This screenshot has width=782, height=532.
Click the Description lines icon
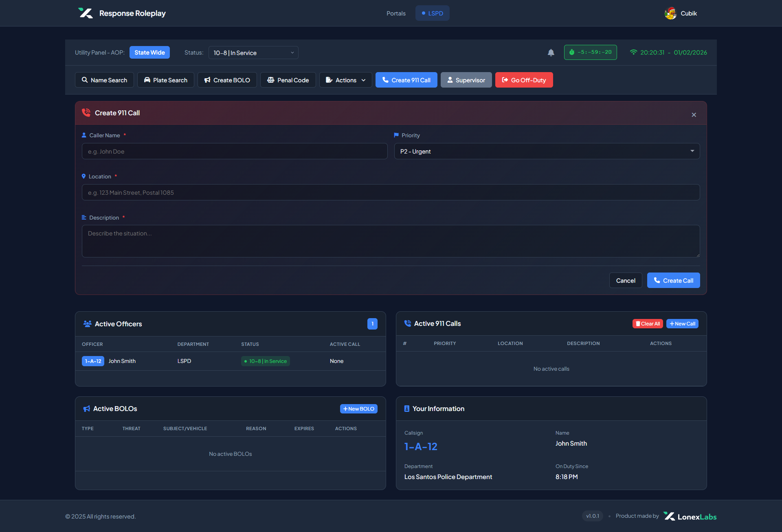click(x=84, y=218)
